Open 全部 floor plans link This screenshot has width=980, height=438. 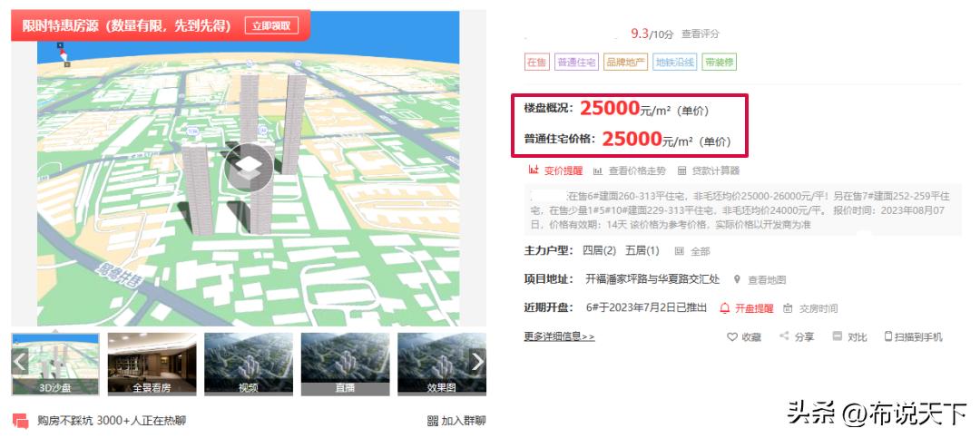(700, 251)
